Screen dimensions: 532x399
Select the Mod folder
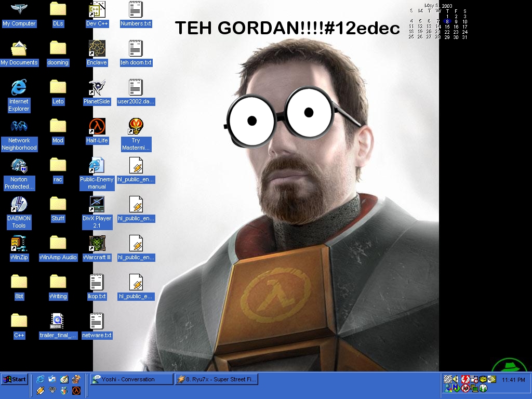(x=58, y=131)
